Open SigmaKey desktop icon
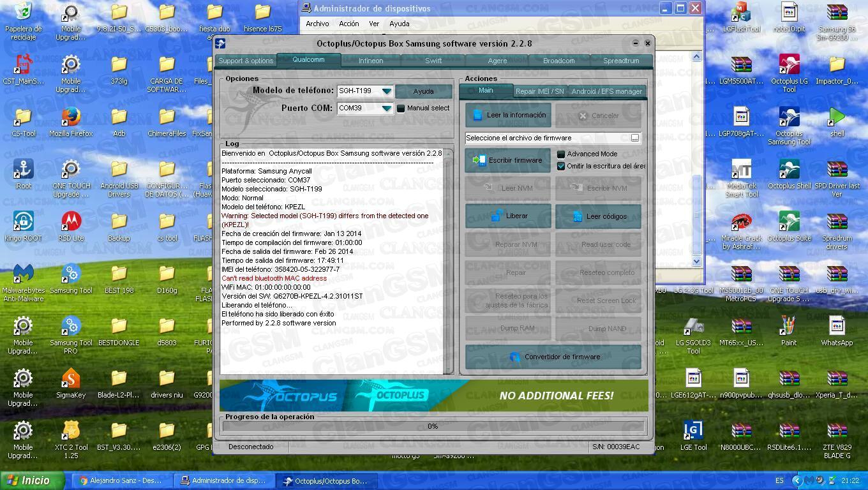868x490 pixels. tap(71, 383)
